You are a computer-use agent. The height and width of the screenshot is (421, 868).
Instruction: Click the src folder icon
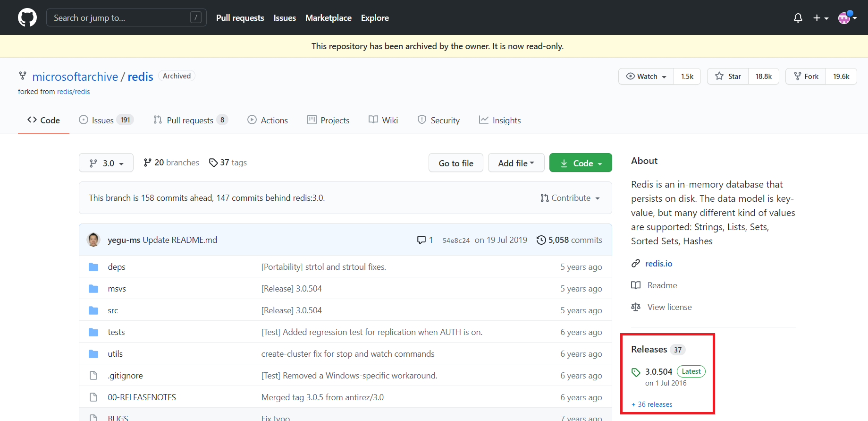coord(93,310)
